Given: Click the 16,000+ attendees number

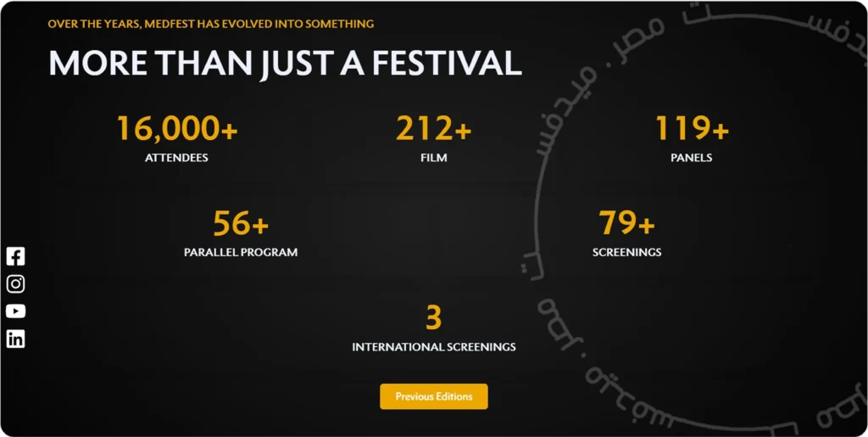Looking at the screenshot, I should pos(176,129).
